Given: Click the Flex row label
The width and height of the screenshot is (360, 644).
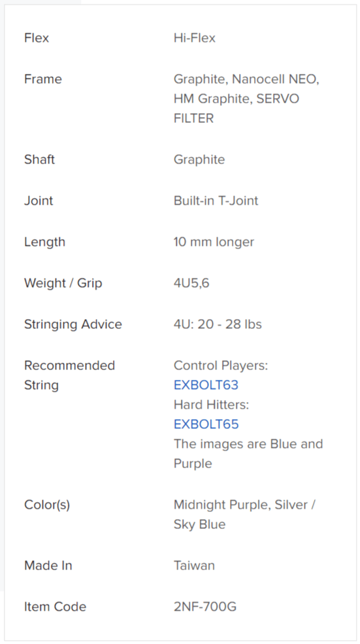Looking at the screenshot, I should pyautogui.click(x=37, y=38).
